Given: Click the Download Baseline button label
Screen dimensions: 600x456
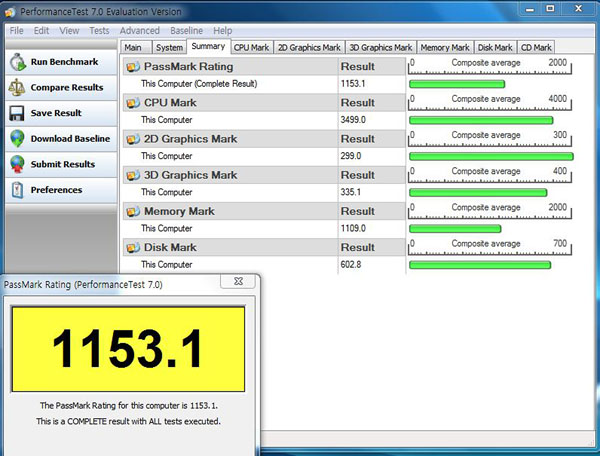Looking at the screenshot, I should (70, 138).
